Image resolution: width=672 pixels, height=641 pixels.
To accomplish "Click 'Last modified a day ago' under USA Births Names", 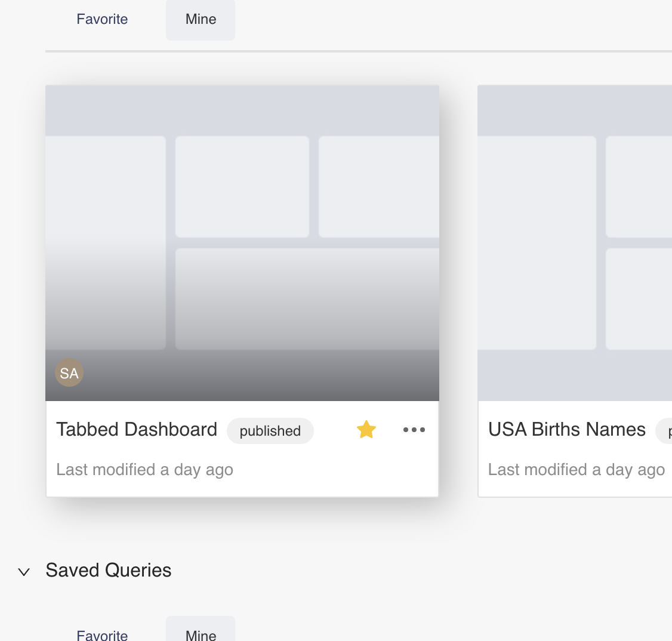I will (x=577, y=470).
